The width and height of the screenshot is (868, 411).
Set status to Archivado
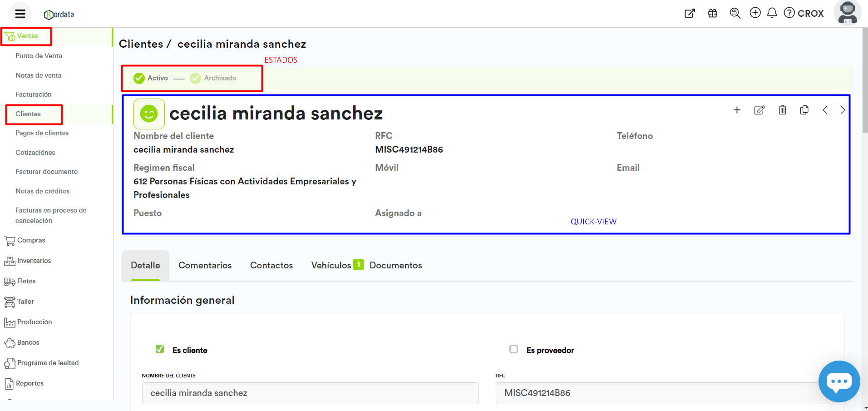point(213,78)
